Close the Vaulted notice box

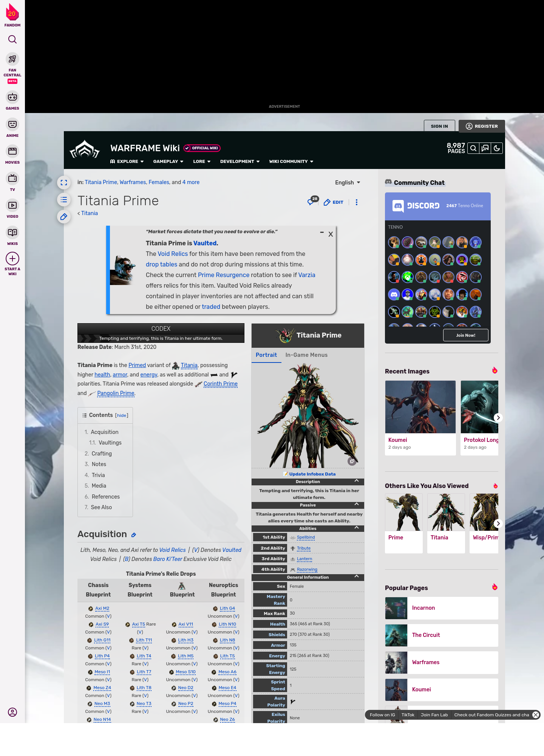331,234
